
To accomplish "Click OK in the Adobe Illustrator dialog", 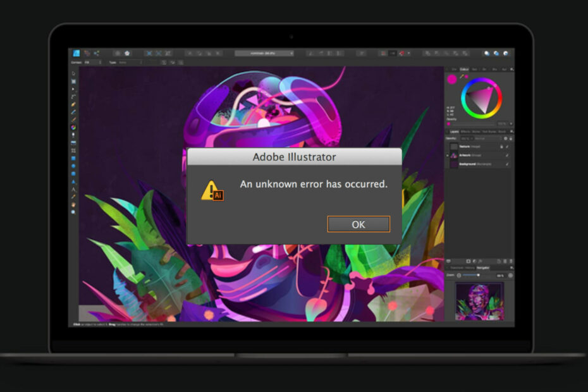I will coord(358,224).
